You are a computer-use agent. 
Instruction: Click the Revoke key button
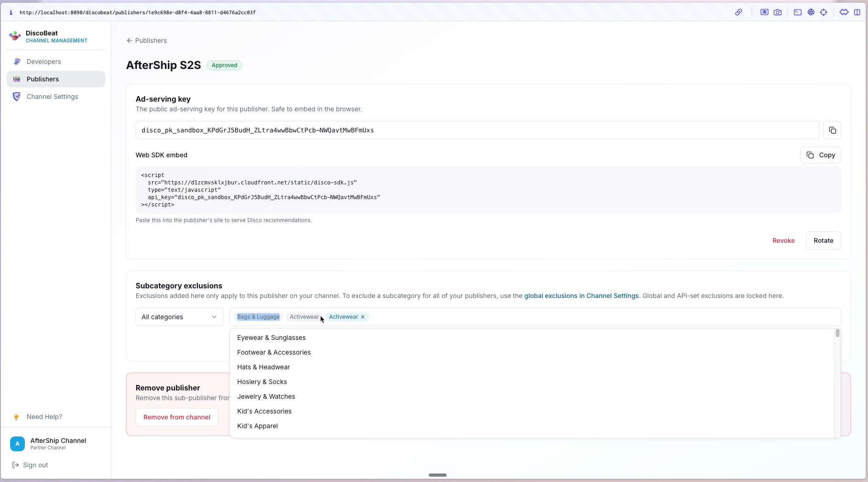783,241
